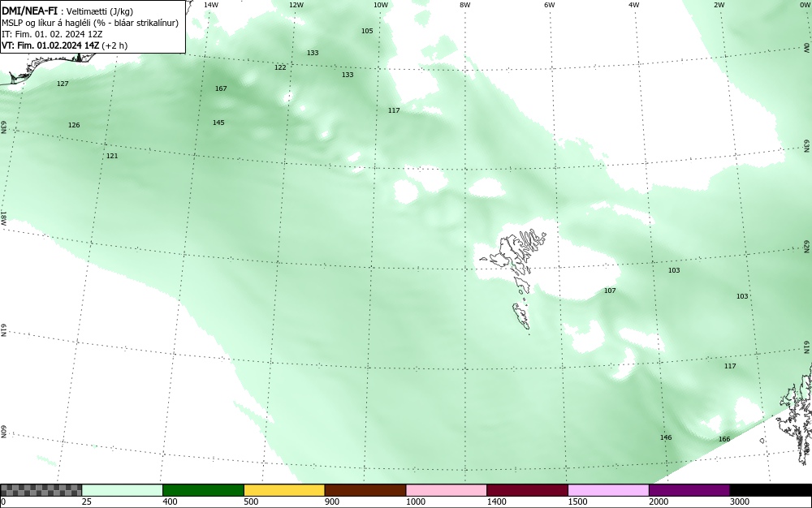812x508 pixels.
Task: Click the legend value 2000
Action: click(659, 502)
